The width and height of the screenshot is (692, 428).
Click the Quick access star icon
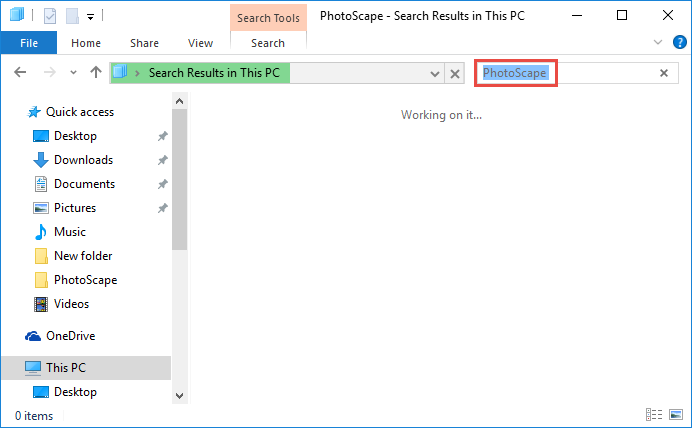tap(34, 112)
